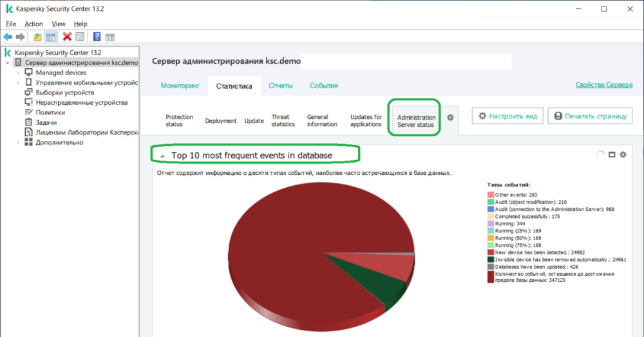
Task: Maximize the Top 10 events chart panel
Action: [612, 155]
